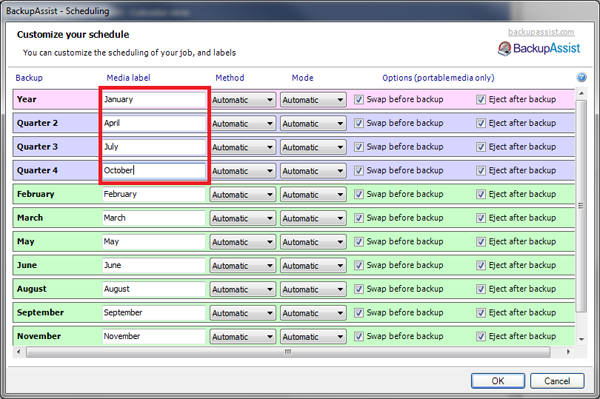Click the horizontal scrollbar left arrow

pyautogui.click(x=18, y=352)
